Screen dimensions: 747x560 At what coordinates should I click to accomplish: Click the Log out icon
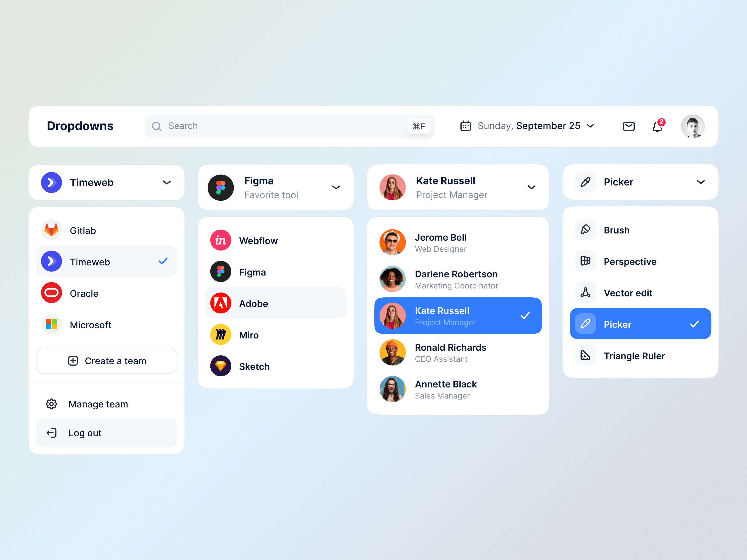point(52,432)
